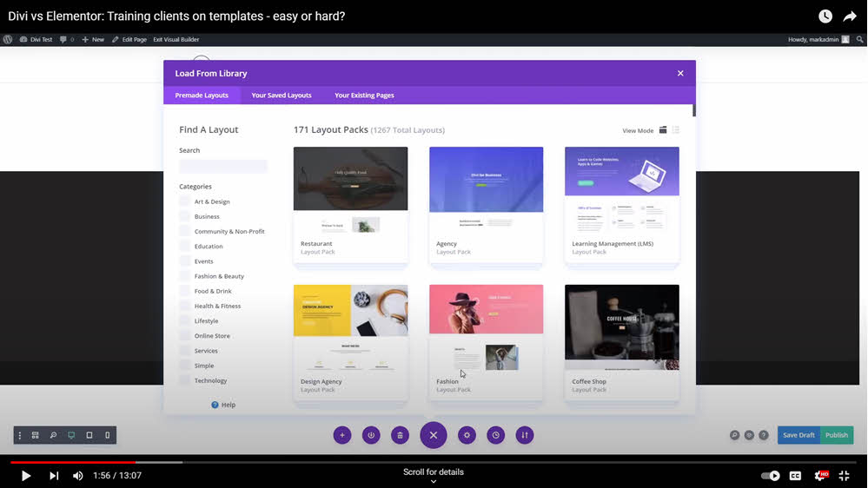Open the YouTube settings gear icon

821,476
